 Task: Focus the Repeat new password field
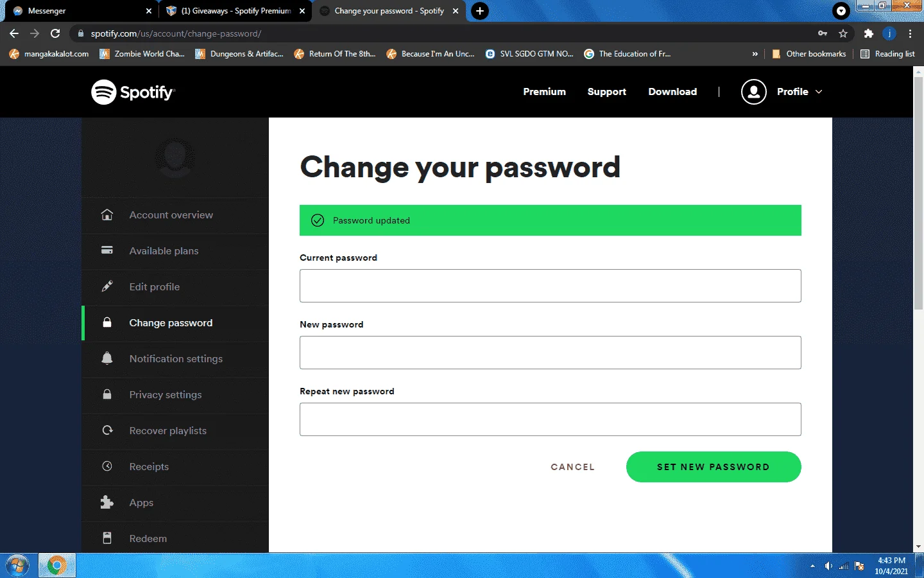coord(550,419)
